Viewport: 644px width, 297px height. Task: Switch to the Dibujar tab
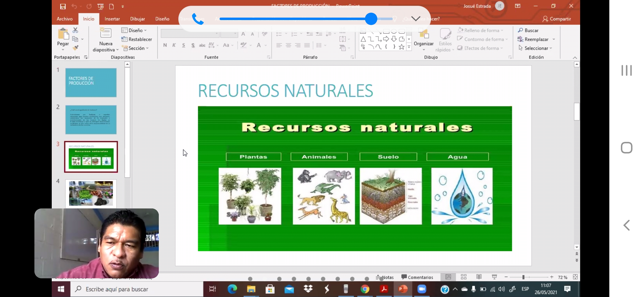[x=137, y=19]
